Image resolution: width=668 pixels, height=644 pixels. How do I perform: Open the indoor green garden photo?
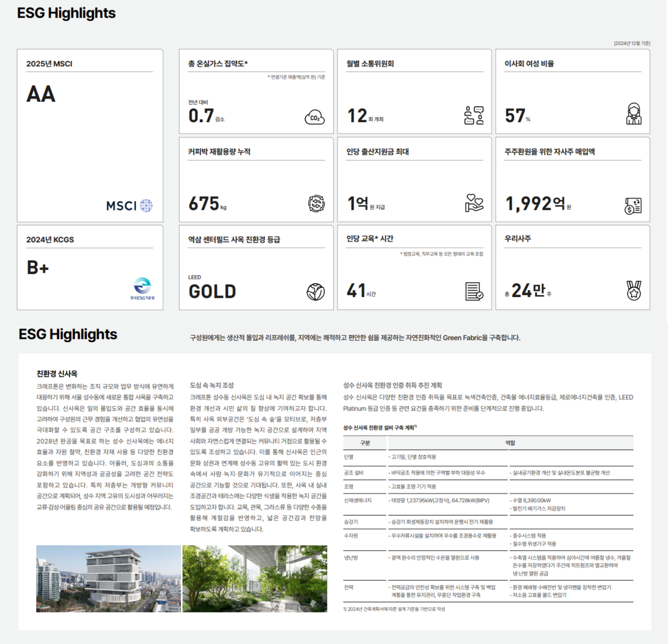[x=255, y=579]
